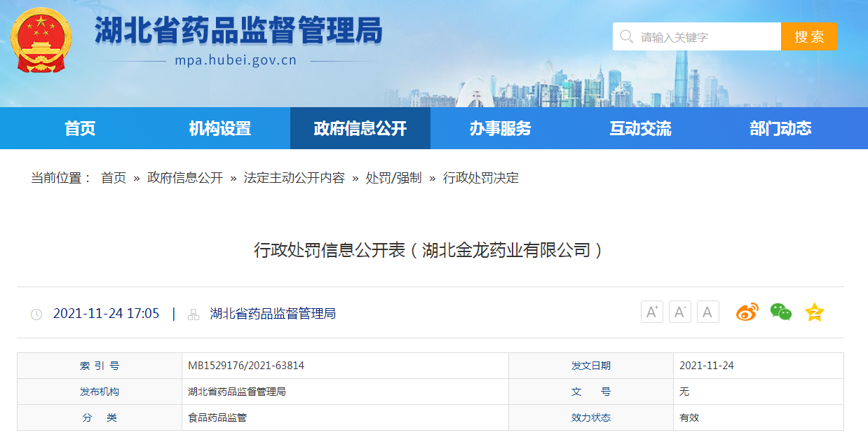Image resolution: width=868 pixels, height=435 pixels.
Task: Share to WeChat icon
Action: 781,312
